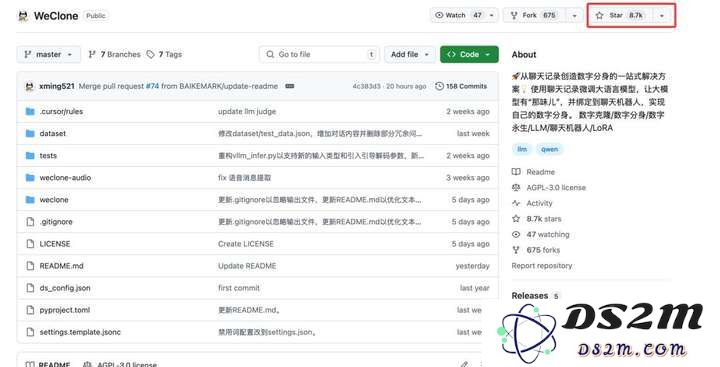Select the qwen topic tag

pos(550,149)
